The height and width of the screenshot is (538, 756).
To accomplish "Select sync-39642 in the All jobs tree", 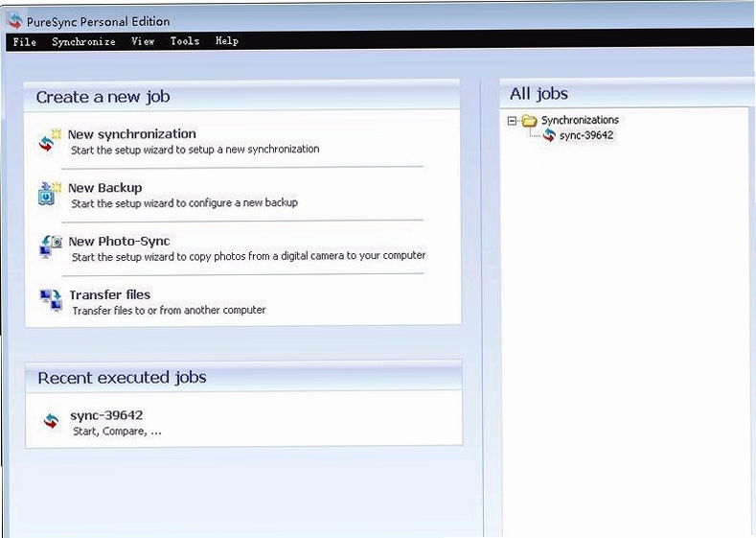I will (x=586, y=135).
